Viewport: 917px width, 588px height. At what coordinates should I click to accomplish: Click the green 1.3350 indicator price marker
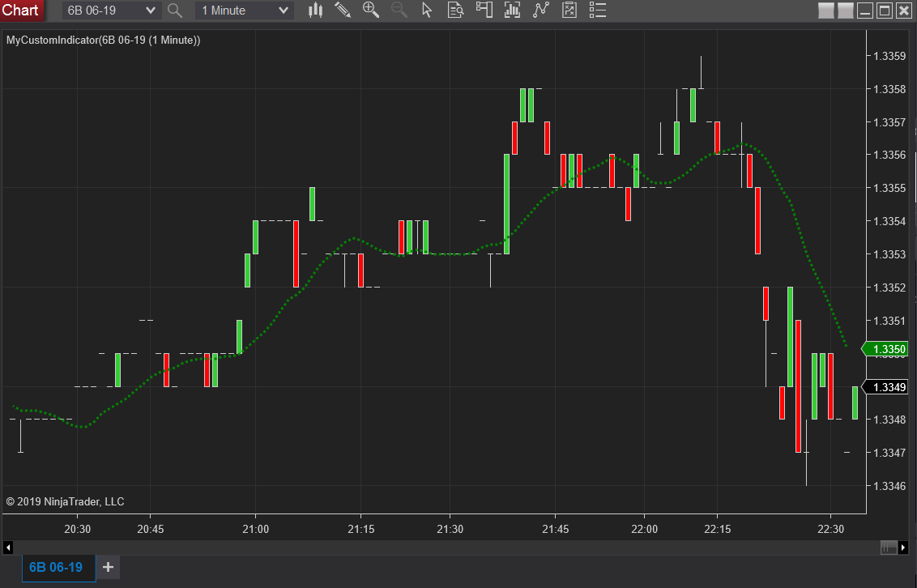tap(886, 350)
